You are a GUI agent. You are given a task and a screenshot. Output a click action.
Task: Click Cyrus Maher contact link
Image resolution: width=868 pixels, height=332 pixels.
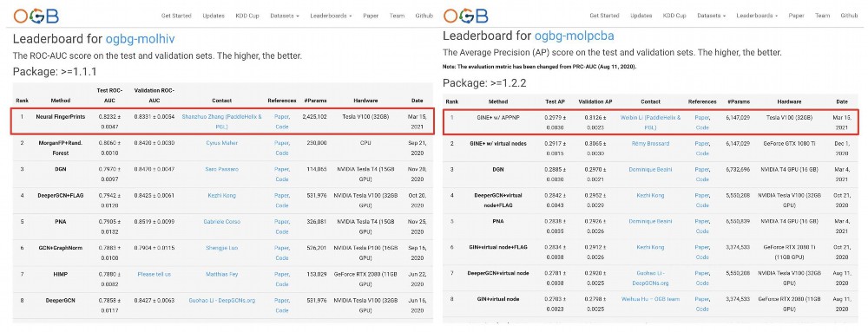pyautogui.click(x=221, y=143)
